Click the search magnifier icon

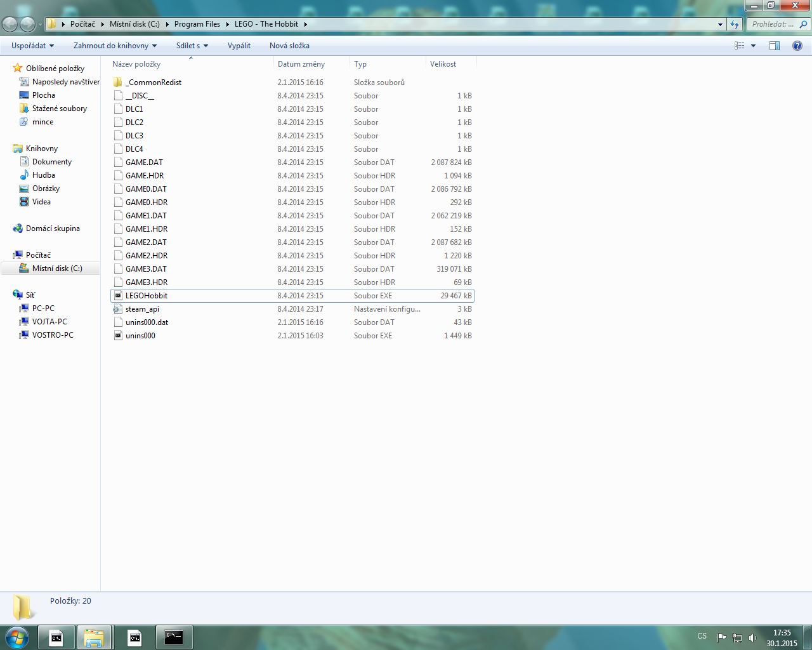coord(803,24)
